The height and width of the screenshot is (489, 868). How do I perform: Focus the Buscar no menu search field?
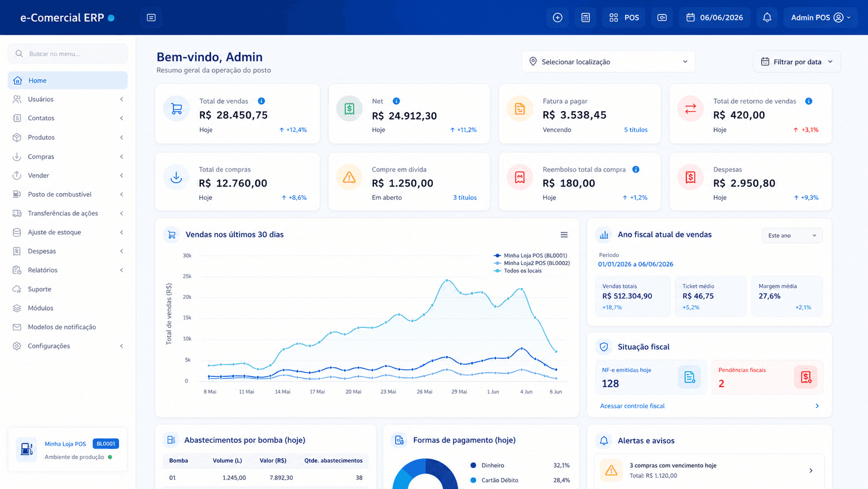[x=67, y=54]
